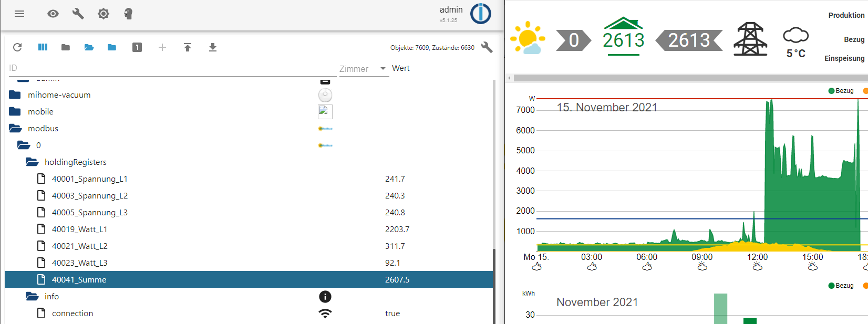Screen dimensions: 868x324
Task: Click the ioBroker logo icon
Action: pos(481,14)
